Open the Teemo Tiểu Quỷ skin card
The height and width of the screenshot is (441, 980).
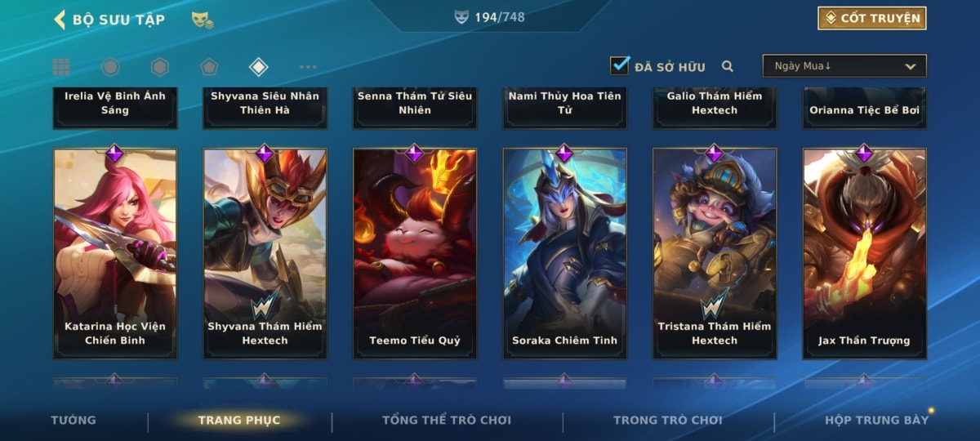415,253
